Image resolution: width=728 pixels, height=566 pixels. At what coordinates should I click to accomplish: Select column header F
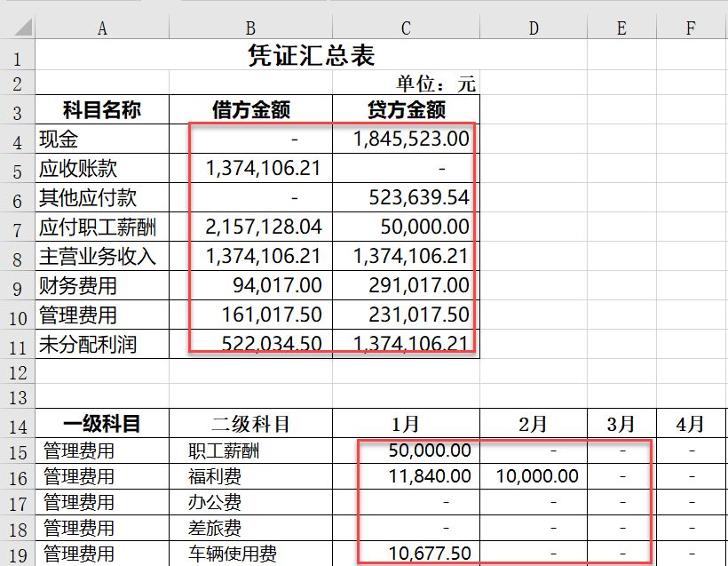(x=690, y=27)
